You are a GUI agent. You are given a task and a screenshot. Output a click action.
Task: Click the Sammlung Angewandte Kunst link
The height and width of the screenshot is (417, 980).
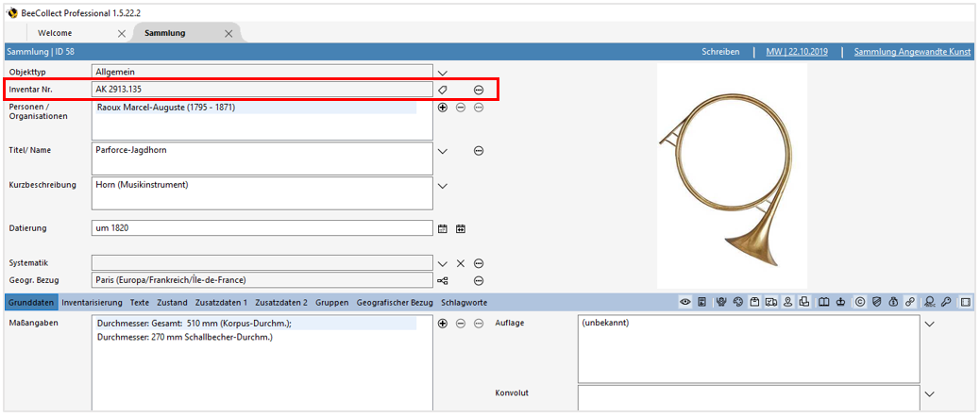pyautogui.click(x=911, y=52)
